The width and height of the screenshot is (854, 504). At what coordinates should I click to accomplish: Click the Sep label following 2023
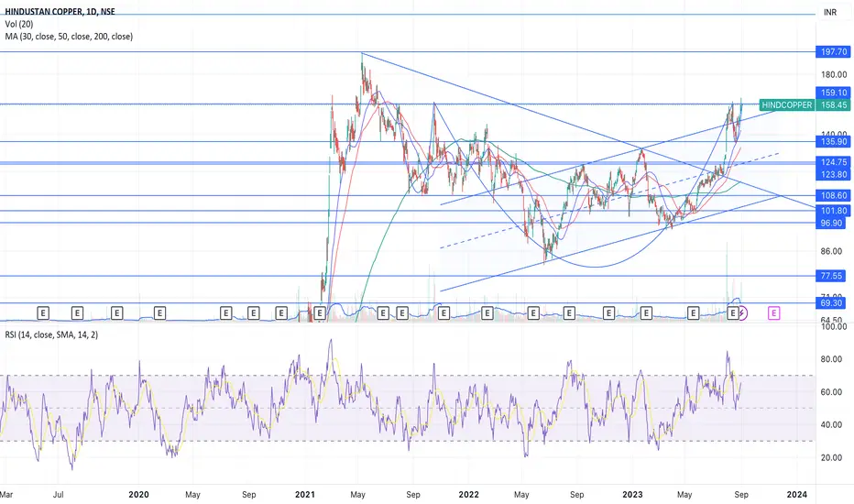tap(741, 495)
